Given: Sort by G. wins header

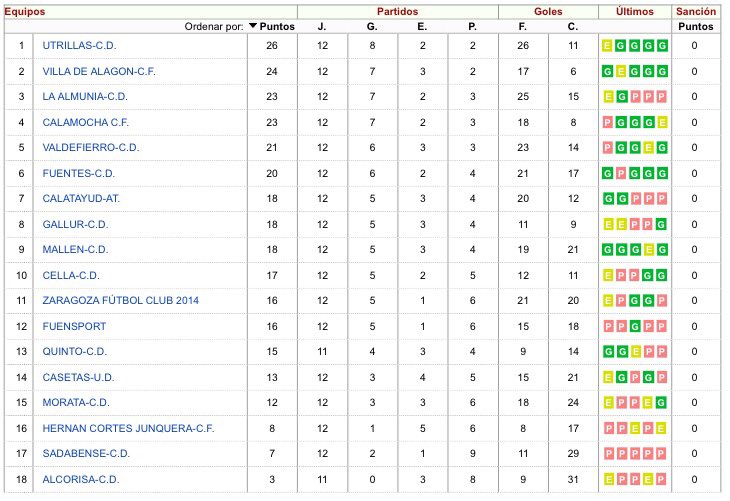Looking at the screenshot, I should pyautogui.click(x=372, y=27).
